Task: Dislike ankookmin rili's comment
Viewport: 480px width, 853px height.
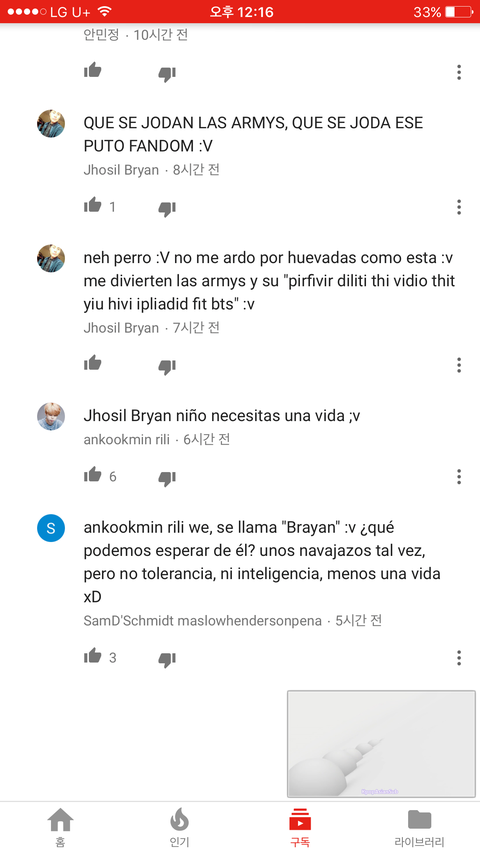Action: coord(167,478)
